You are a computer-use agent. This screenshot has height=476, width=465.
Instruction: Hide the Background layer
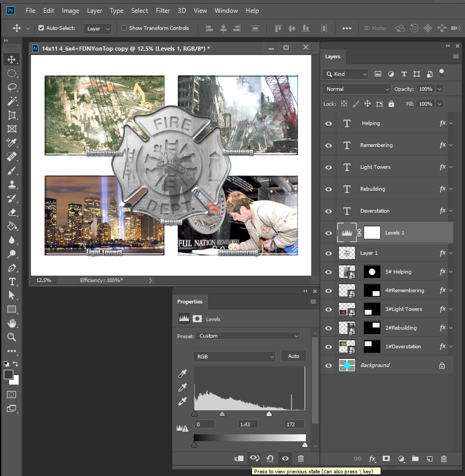click(328, 365)
